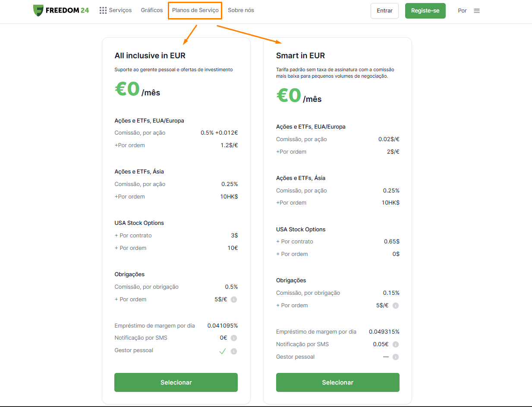Open the hamburger menu icon

(477, 11)
